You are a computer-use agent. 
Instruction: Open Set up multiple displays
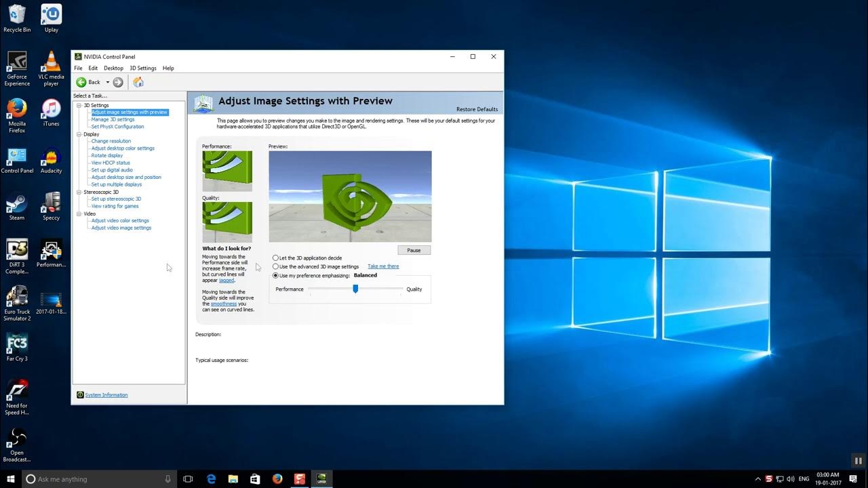coord(117,184)
